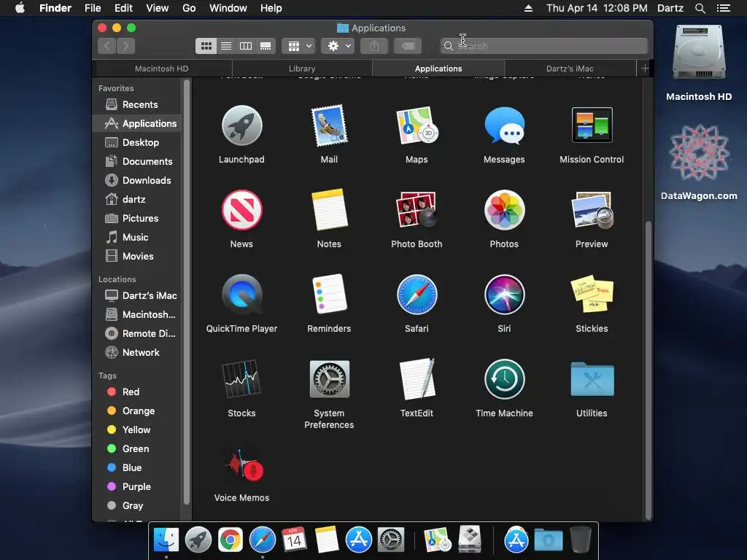Select Desktop in the sidebar
The image size is (747, 560).
136,142
